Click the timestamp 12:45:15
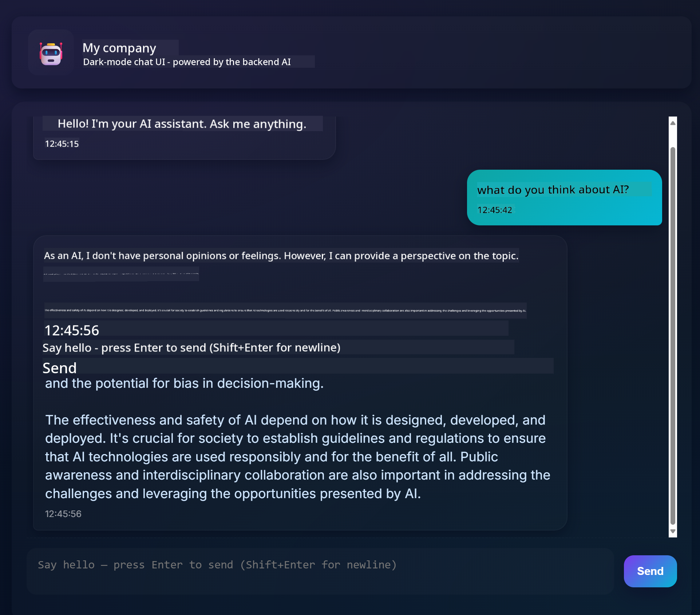 click(x=62, y=143)
